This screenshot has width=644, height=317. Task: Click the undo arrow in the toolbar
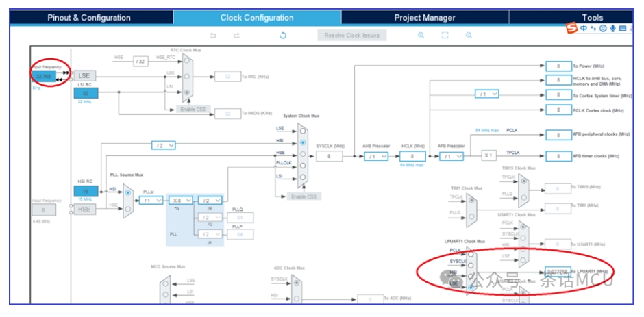(x=213, y=35)
